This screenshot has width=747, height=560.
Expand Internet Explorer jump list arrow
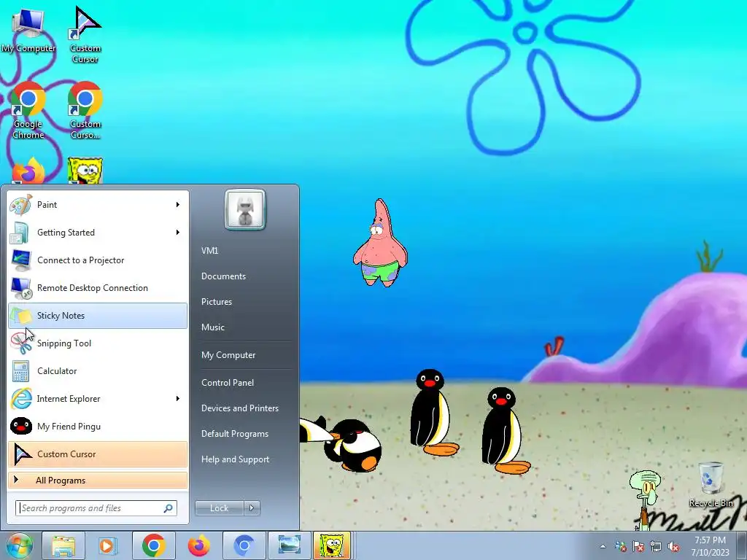pos(178,399)
